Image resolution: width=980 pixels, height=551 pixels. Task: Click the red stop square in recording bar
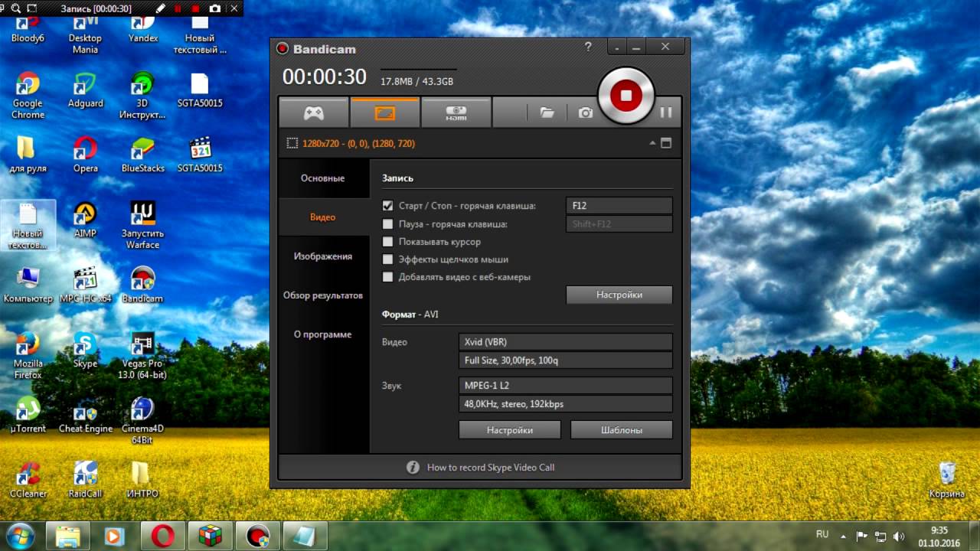click(196, 8)
